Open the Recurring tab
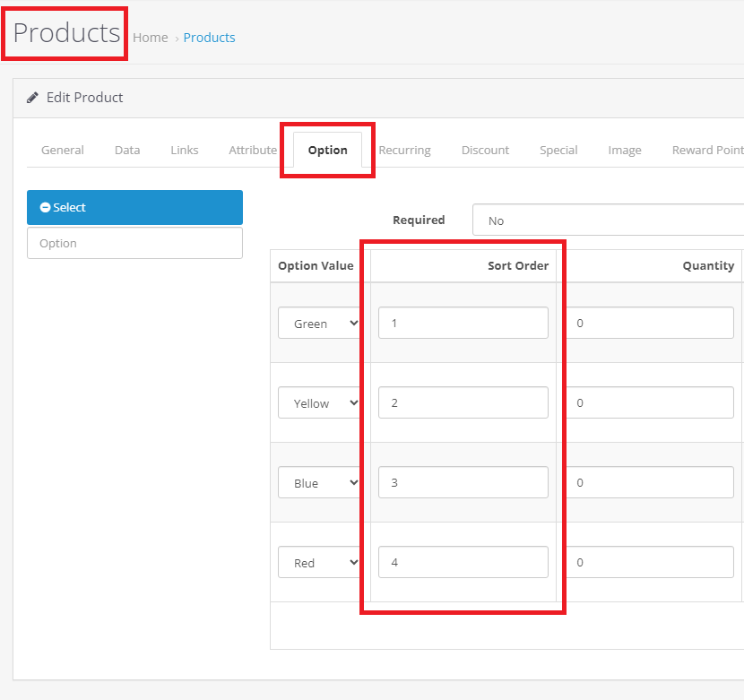Image resolution: width=744 pixels, height=700 pixels. click(404, 150)
